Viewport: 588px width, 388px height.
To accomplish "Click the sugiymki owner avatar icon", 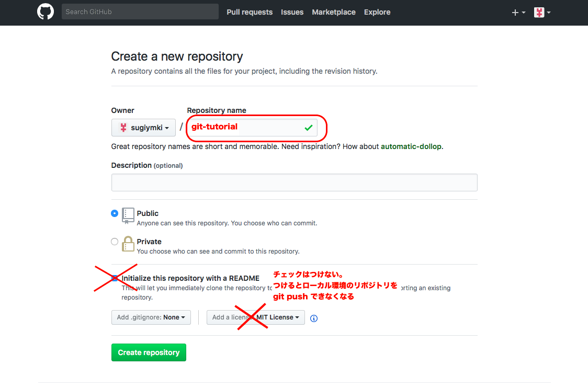I will (123, 128).
